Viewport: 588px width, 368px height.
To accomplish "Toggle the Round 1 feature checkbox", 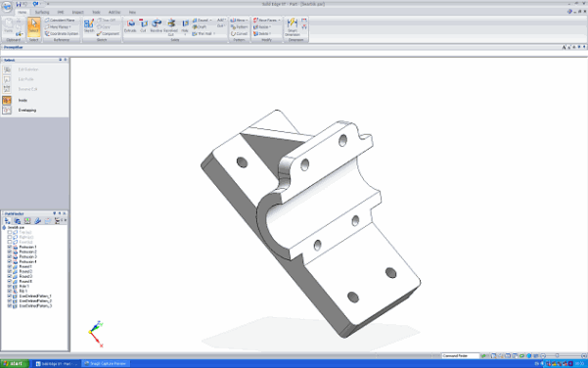I will click(10, 267).
